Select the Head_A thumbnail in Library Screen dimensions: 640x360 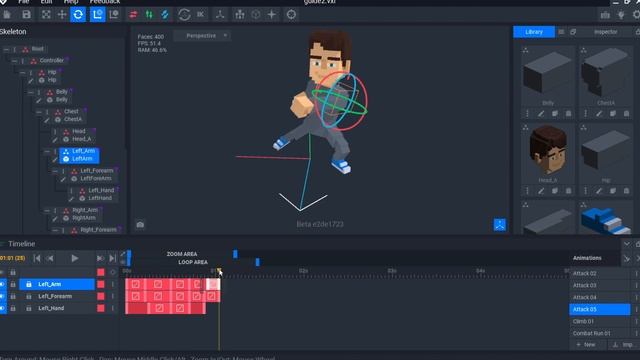(x=548, y=151)
